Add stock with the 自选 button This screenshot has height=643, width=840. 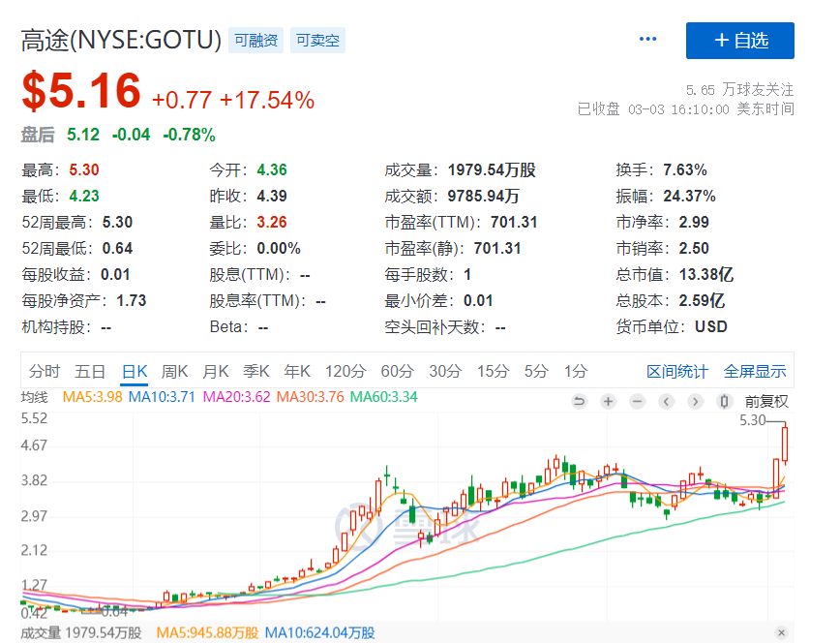(x=739, y=40)
